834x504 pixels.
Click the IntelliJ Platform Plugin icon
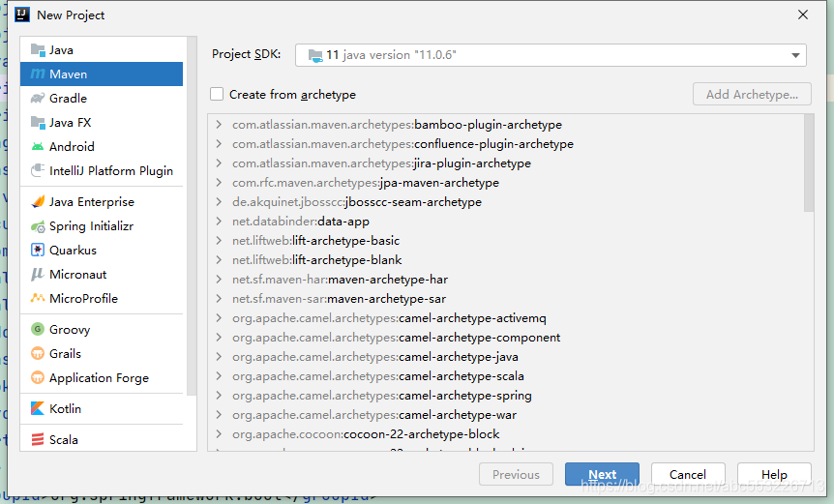point(38,170)
